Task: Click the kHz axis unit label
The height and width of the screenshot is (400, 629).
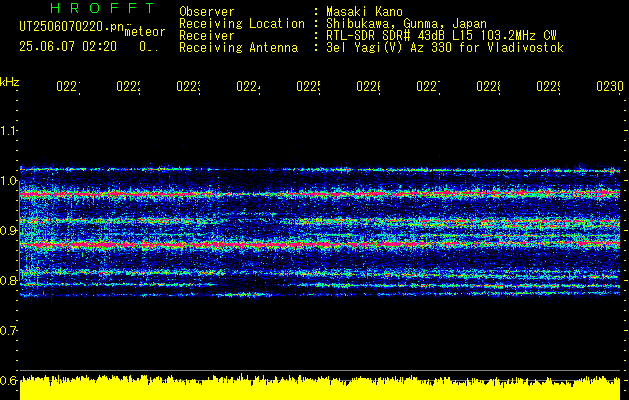Action: coord(9,82)
